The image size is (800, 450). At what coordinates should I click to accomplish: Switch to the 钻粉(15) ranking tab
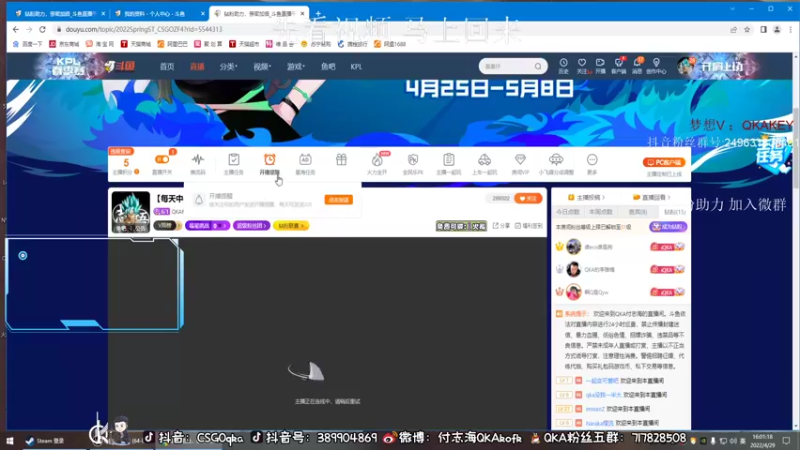point(674,212)
